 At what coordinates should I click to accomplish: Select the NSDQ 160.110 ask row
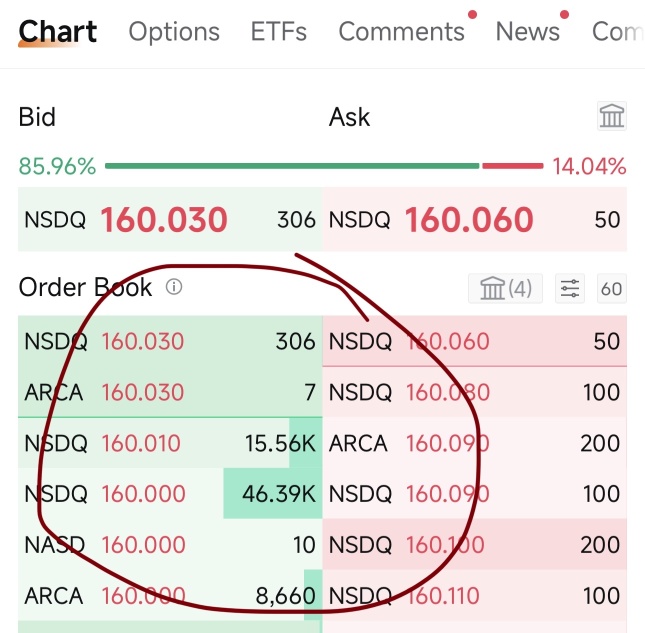[475, 595]
